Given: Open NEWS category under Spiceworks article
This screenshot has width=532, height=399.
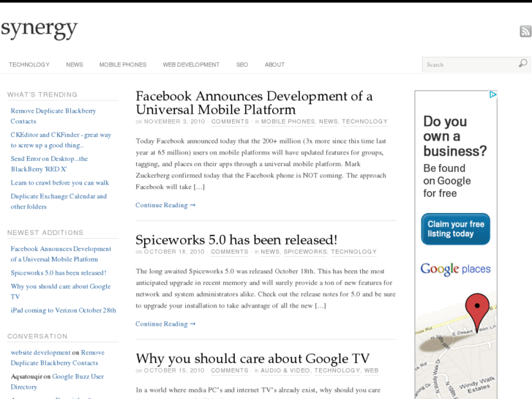Looking at the screenshot, I should [x=270, y=252].
